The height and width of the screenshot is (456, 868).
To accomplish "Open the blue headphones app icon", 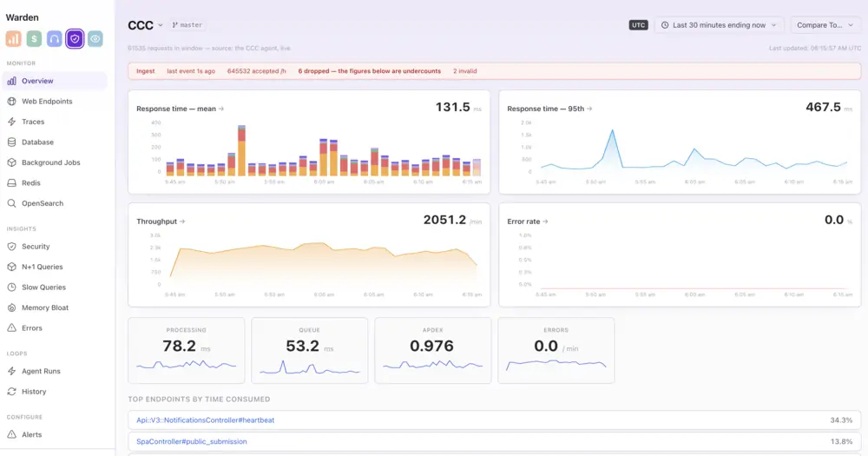I will (x=54, y=39).
